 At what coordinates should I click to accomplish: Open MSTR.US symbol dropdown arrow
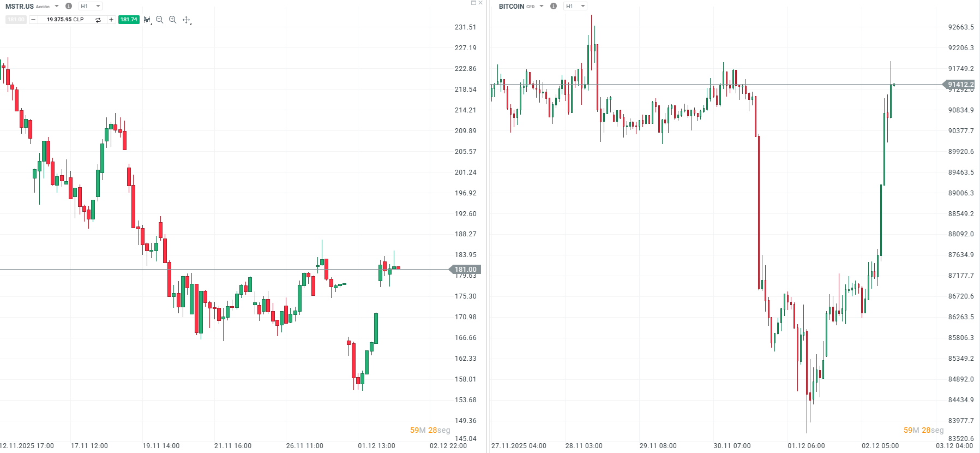tap(57, 6)
